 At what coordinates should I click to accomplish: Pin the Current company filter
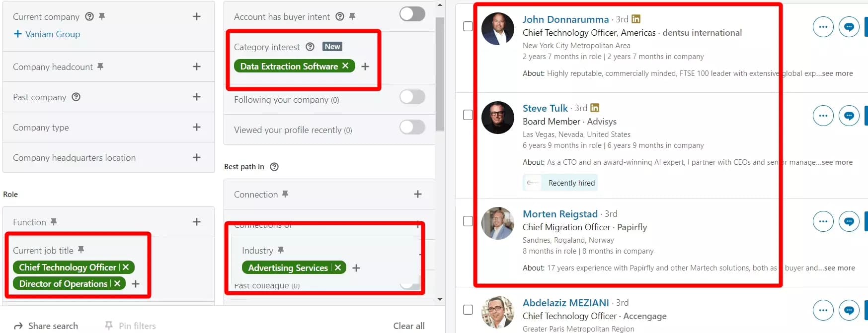102,16
